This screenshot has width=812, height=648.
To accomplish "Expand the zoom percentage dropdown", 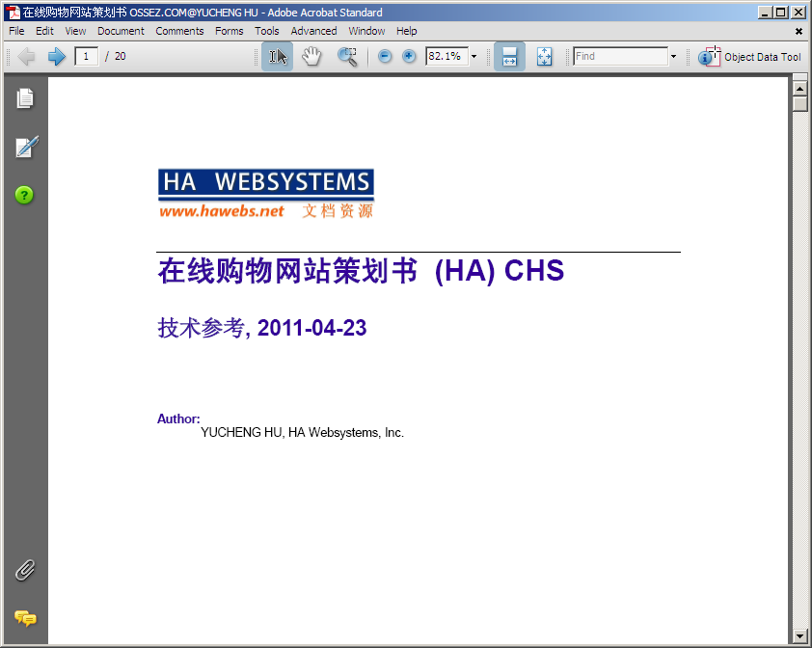I will [474, 57].
